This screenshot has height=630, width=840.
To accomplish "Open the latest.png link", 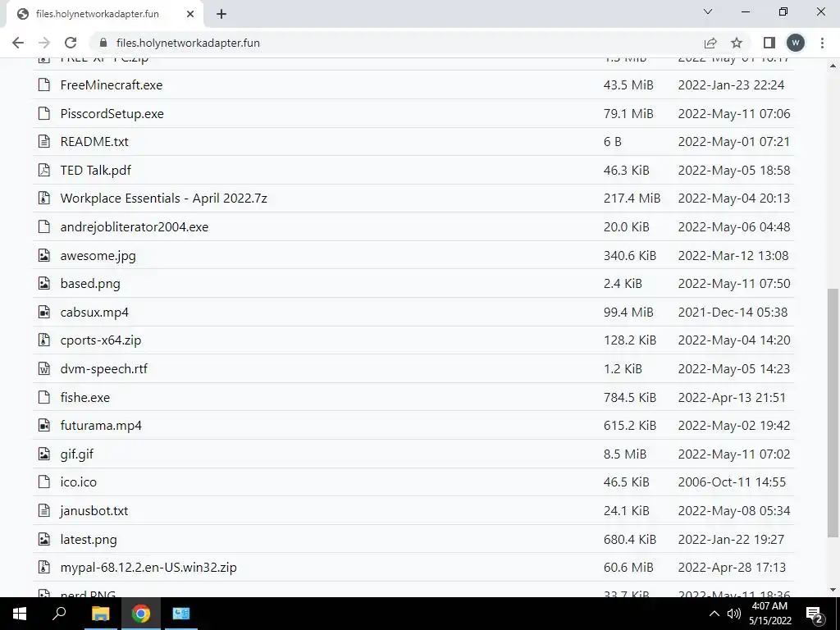I will click(89, 540).
